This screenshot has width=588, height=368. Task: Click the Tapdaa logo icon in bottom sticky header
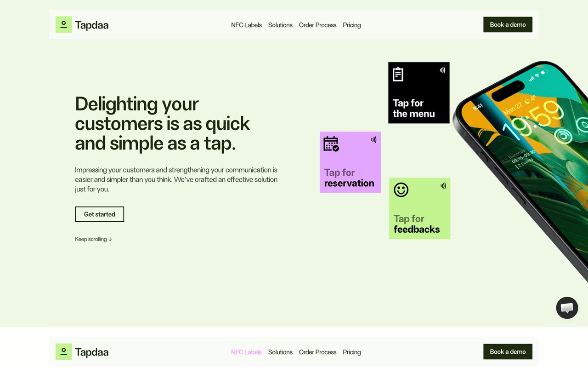[x=63, y=351]
